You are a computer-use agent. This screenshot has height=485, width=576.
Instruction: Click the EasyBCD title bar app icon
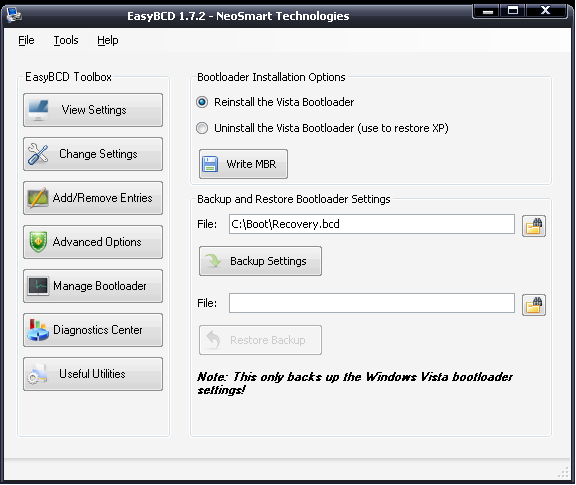coord(14,14)
